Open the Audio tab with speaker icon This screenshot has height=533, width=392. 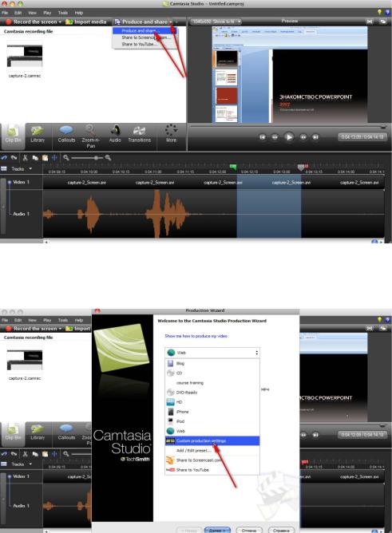point(115,134)
